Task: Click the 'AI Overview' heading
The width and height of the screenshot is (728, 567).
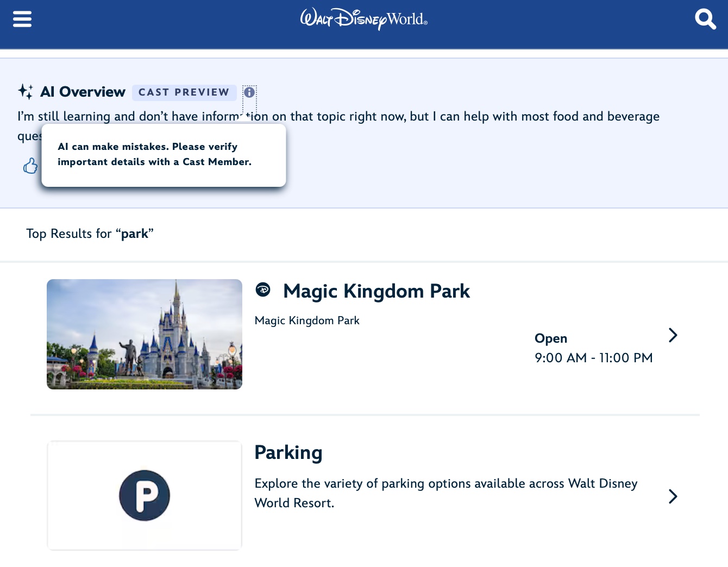Action: [83, 92]
